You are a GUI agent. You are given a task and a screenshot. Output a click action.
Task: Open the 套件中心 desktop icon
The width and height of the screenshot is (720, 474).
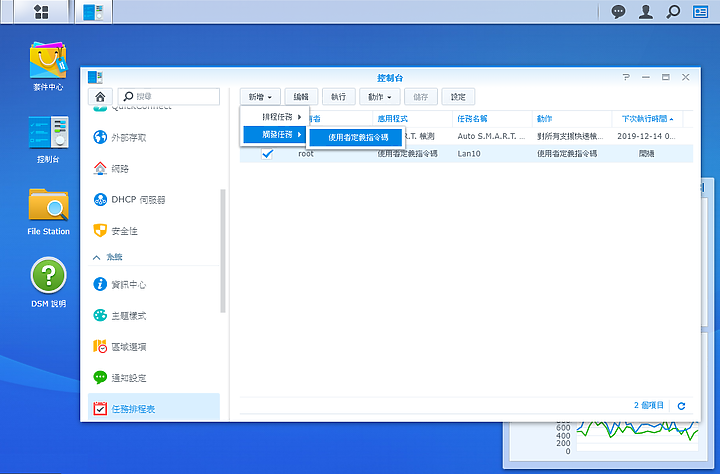pos(48,67)
